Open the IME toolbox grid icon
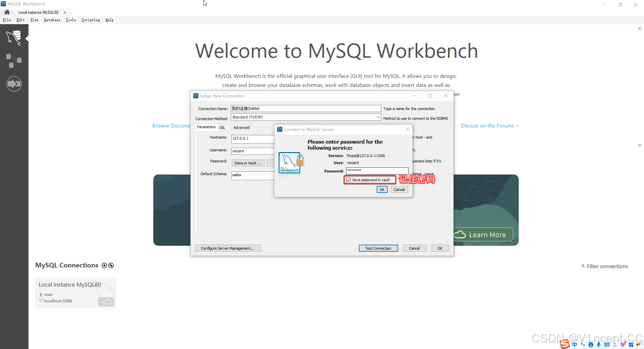 pos(631,345)
